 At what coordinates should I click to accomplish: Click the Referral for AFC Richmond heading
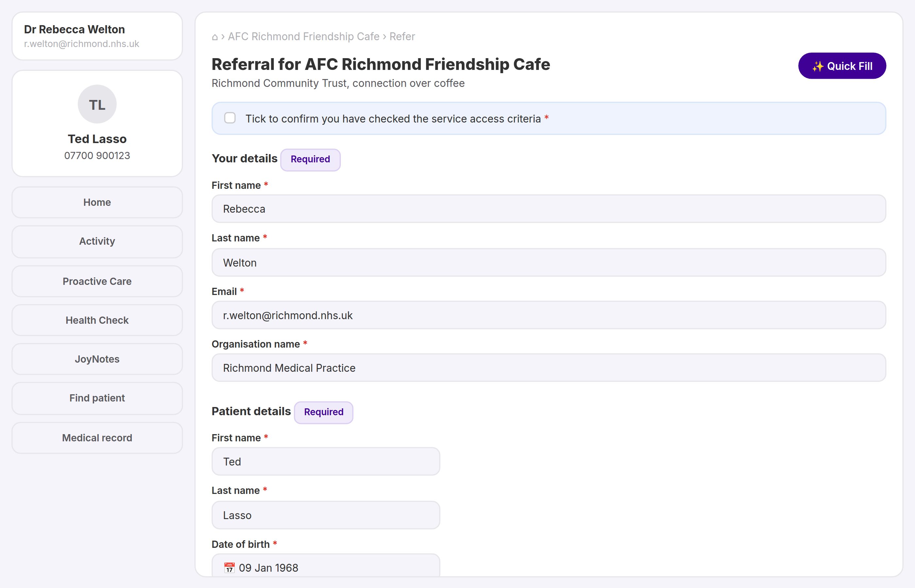[x=381, y=64]
